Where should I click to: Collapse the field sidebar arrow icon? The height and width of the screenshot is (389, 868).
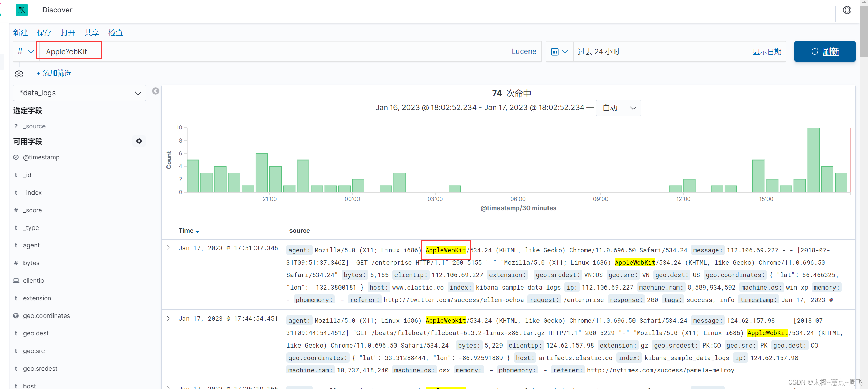tap(156, 91)
